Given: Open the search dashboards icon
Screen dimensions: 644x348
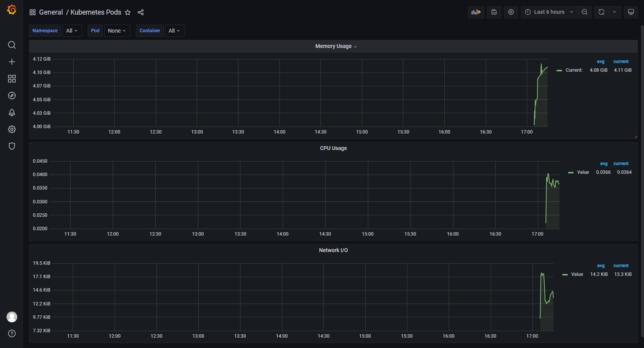Looking at the screenshot, I should point(12,45).
